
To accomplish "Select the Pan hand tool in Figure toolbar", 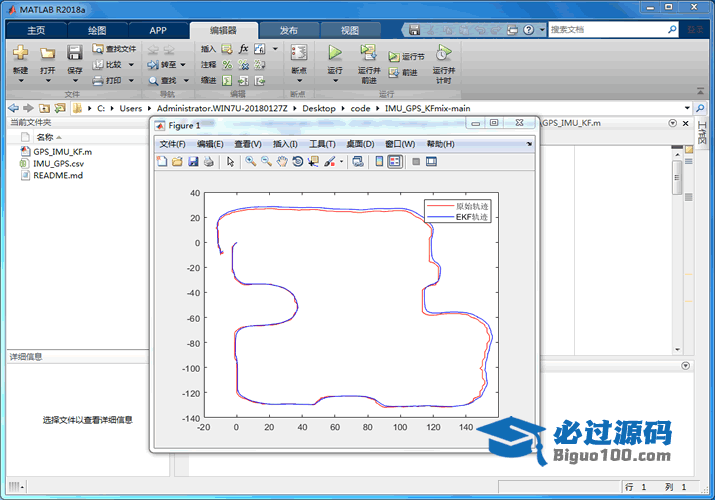I will coord(282,161).
